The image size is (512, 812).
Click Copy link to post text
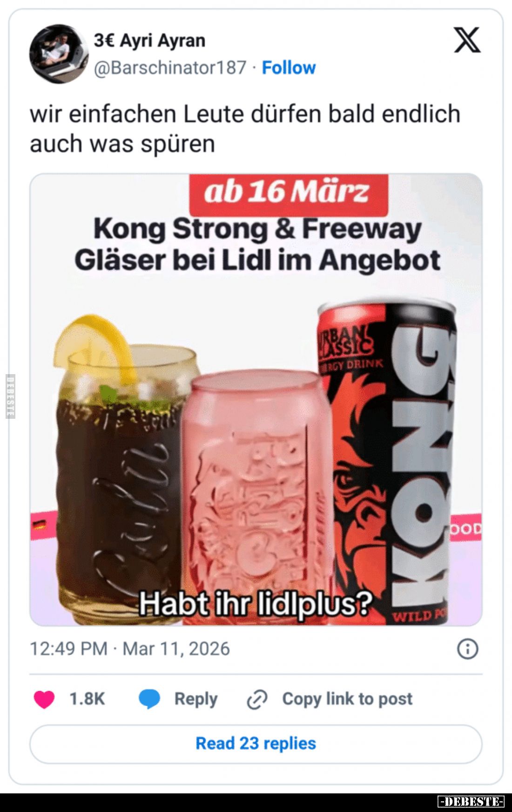pos(347,699)
